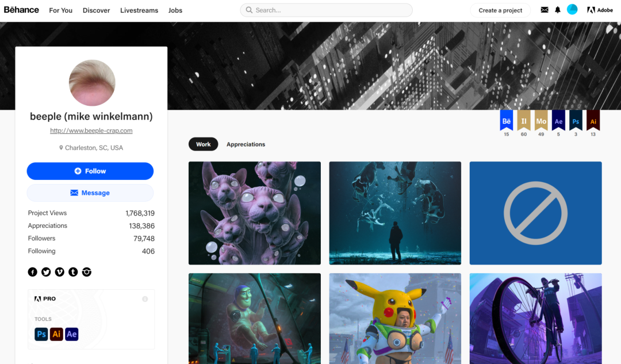Click the Create a project button

[x=500, y=10]
